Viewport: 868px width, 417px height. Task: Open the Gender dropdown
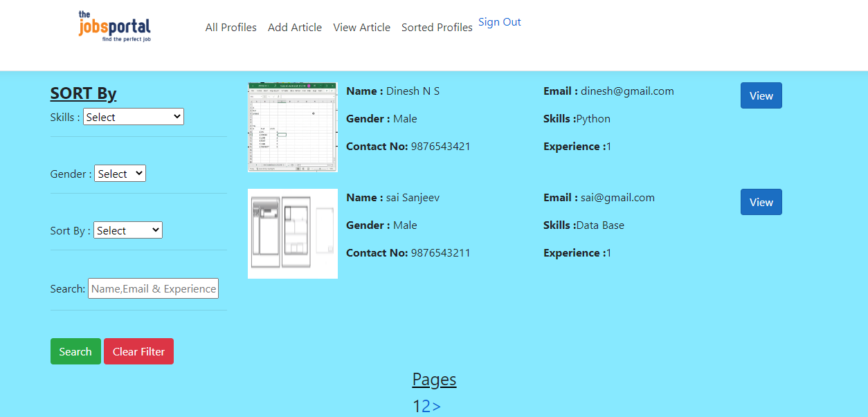pos(119,173)
